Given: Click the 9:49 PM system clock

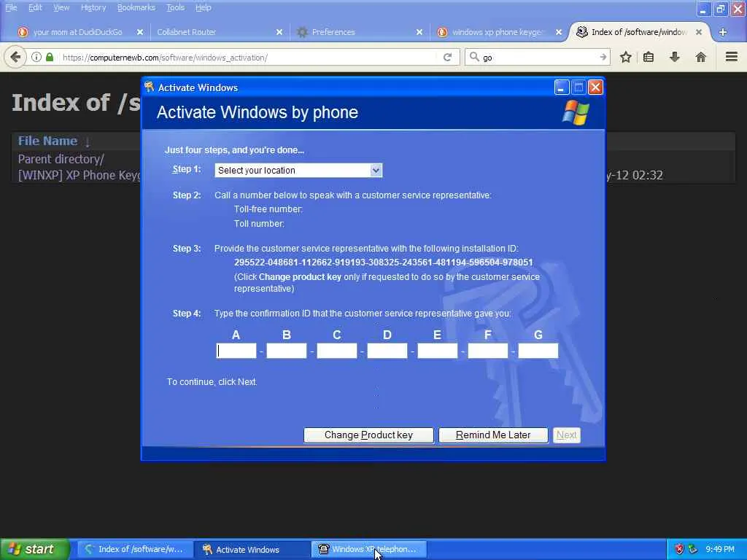Looking at the screenshot, I should (x=720, y=549).
